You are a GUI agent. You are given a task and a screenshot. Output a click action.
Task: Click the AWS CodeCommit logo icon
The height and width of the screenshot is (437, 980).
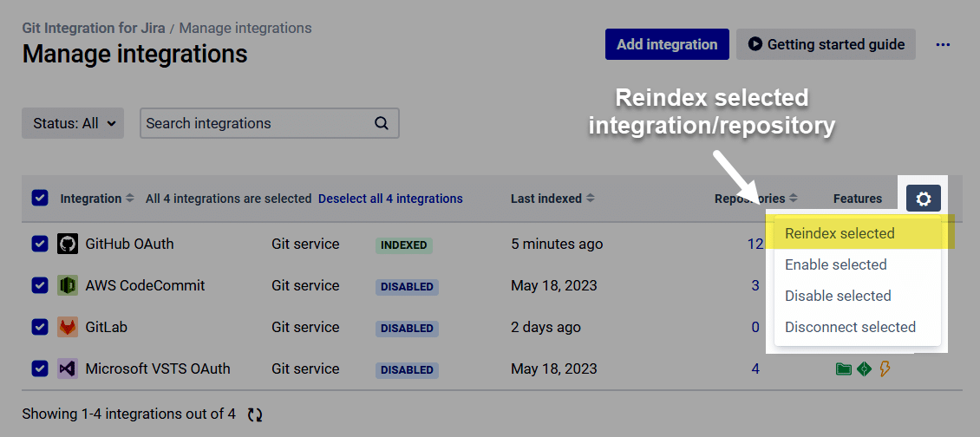(x=68, y=285)
